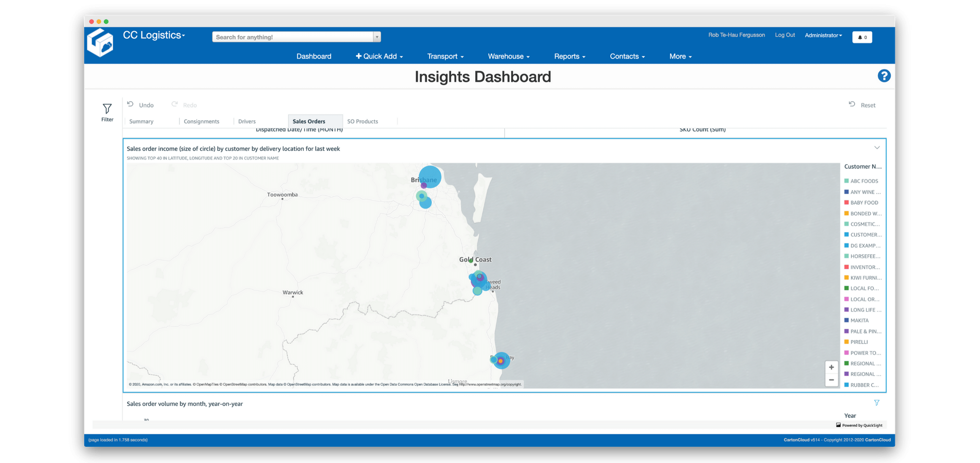Image resolution: width=980 pixels, height=463 pixels.
Task: Open the notifications bell counter
Action: coord(862,37)
